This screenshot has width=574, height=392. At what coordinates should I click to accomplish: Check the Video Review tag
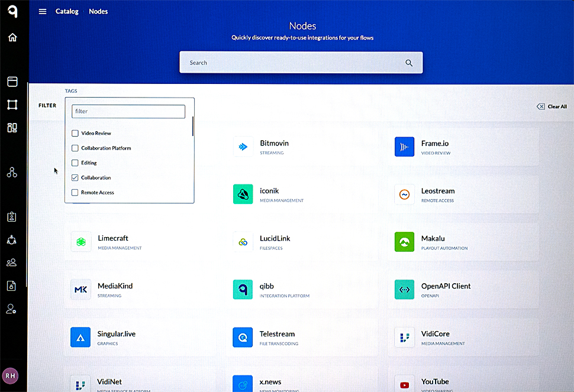(75, 133)
